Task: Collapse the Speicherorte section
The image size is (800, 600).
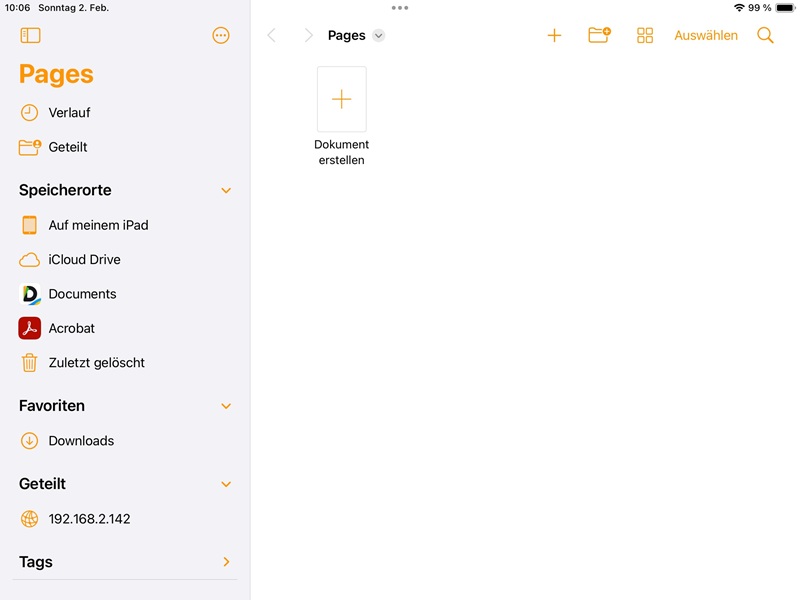Action: pyautogui.click(x=226, y=190)
